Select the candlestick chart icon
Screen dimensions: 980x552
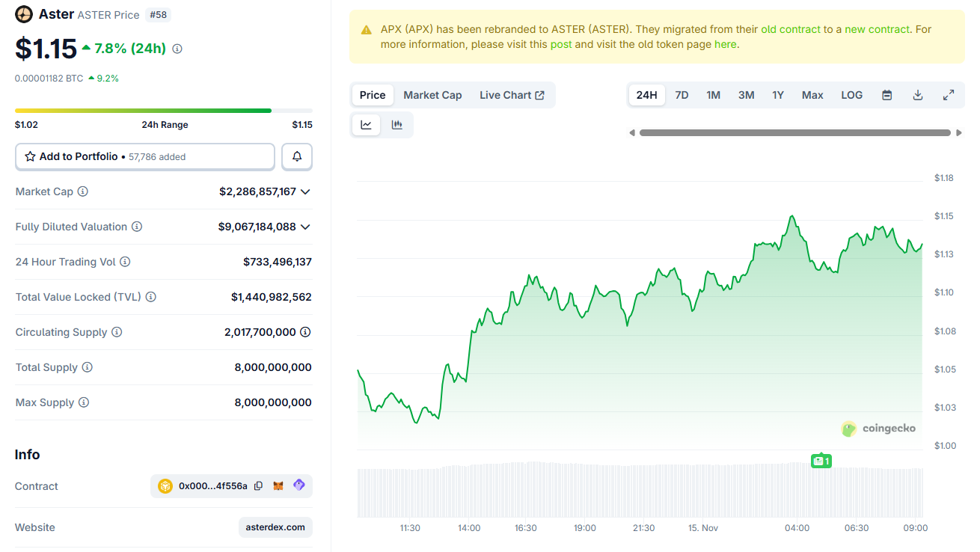coord(397,125)
